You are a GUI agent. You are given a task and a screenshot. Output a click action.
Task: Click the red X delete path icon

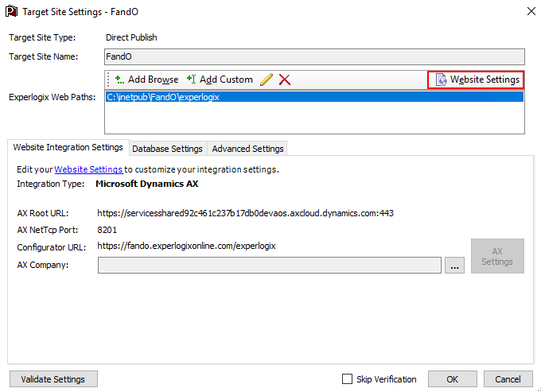pos(285,80)
